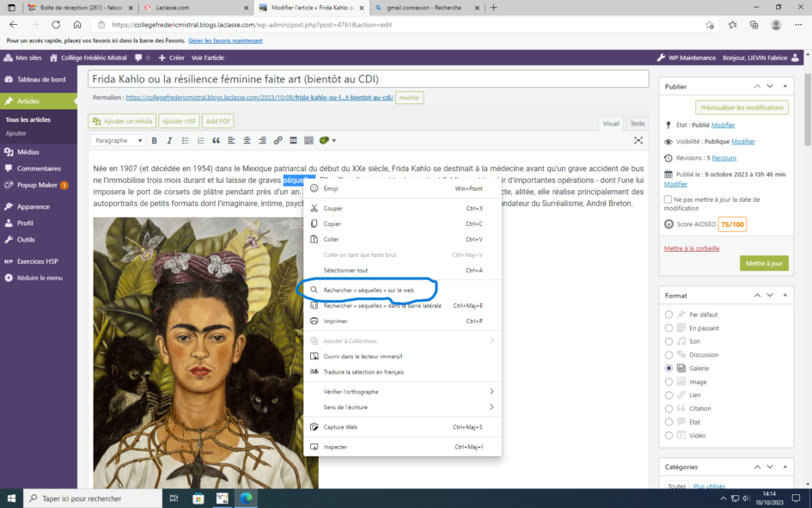Choose 'Traduire la sélection en français'
This screenshot has width=812, height=508.
(x=402, y=372)
